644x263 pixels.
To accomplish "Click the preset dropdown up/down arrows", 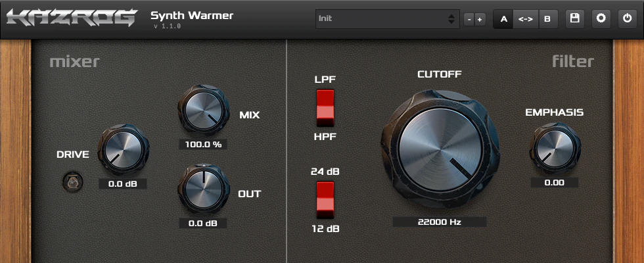I will tap(451, 19).
